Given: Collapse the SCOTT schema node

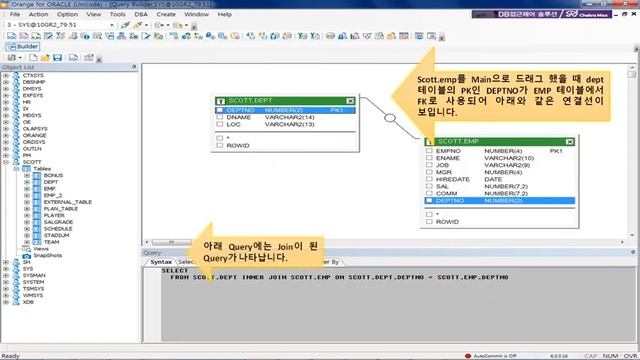Looking at the screenshot, I should (6, 162).
